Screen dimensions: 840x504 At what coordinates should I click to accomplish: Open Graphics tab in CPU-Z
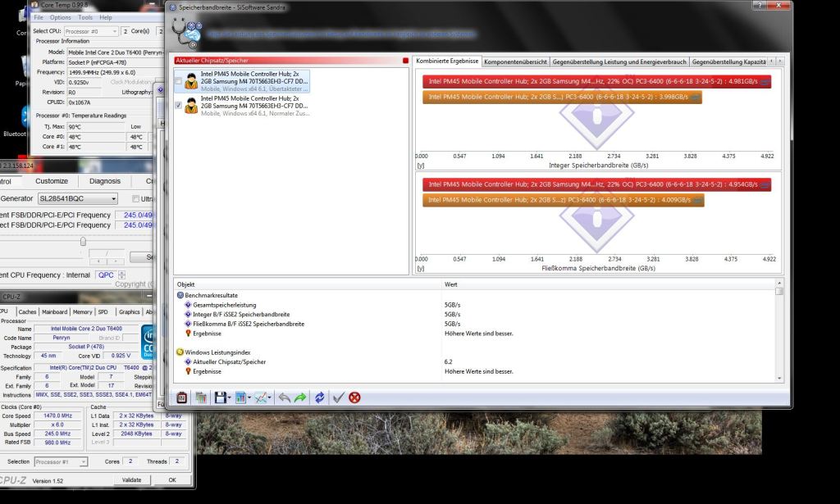[x=129, y=312]
